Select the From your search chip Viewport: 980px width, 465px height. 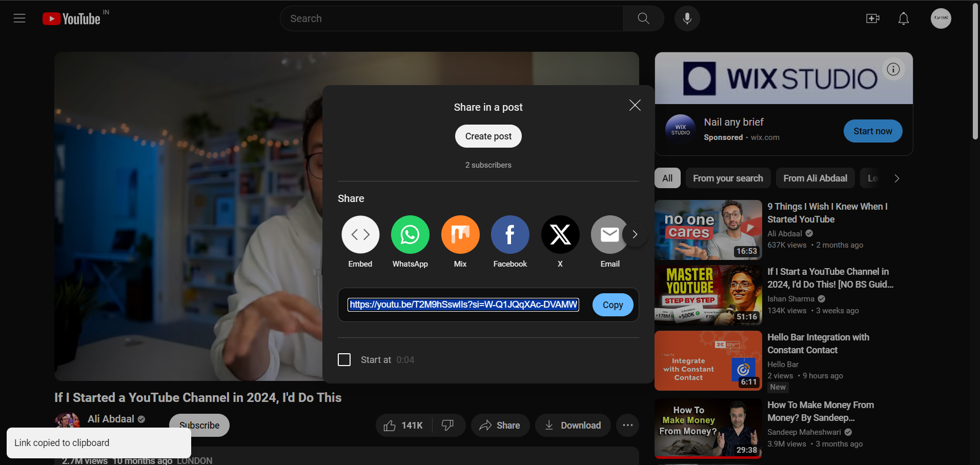pos(728,178)
